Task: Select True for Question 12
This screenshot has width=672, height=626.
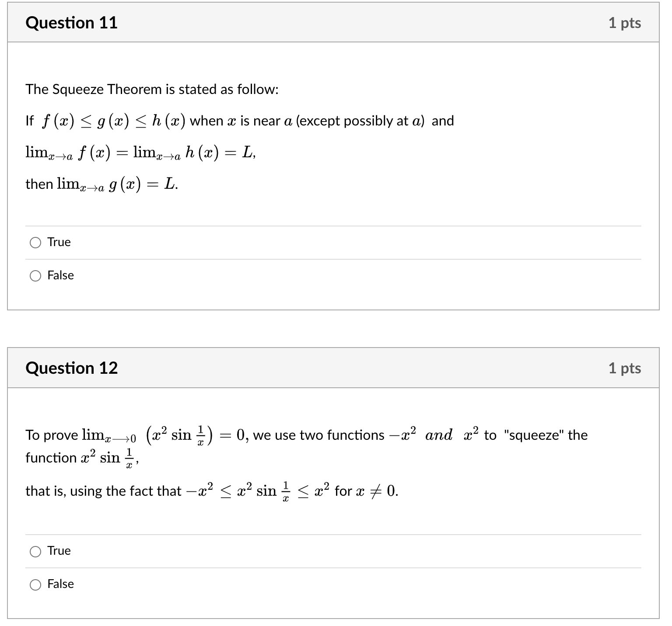Action: pyautogui.click(x=36, y=552)
